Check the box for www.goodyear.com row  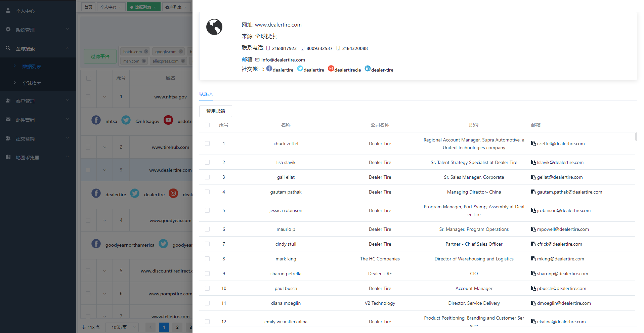click(x=88, y=220)
